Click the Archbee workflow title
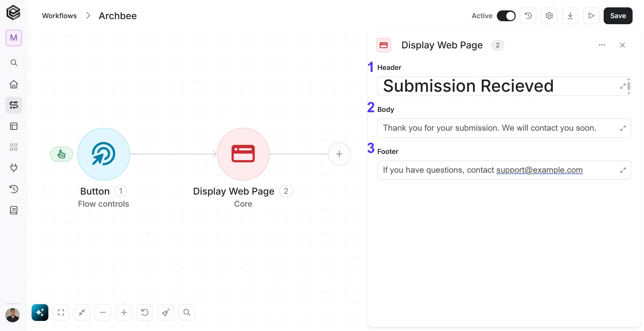Screen dimensions: 644x331 point(118,16)
